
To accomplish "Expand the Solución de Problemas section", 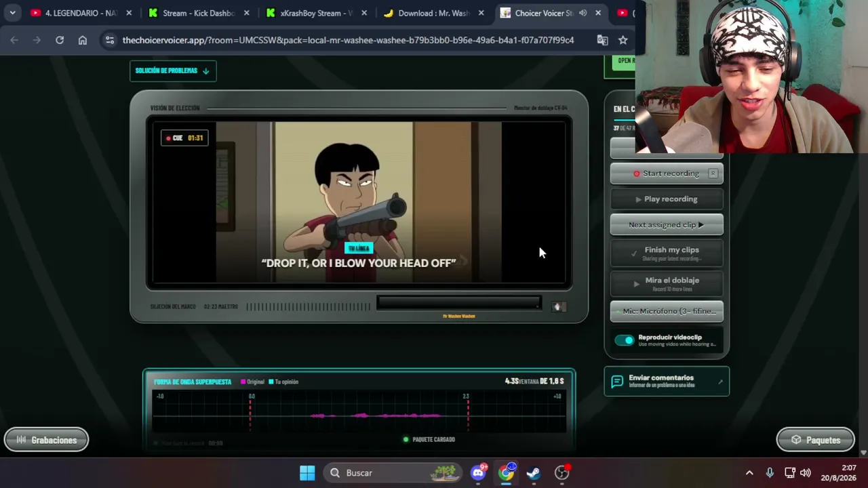I will pos(173,70).
